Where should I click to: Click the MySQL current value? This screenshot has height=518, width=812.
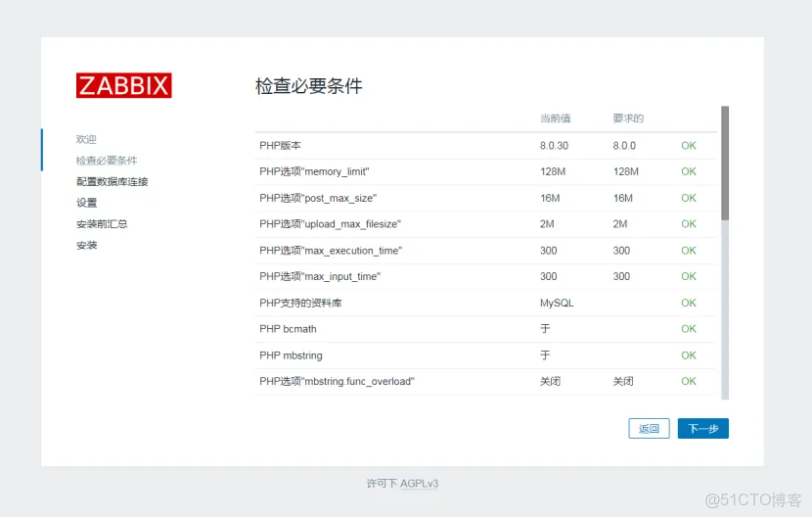[x=557, y=303]
